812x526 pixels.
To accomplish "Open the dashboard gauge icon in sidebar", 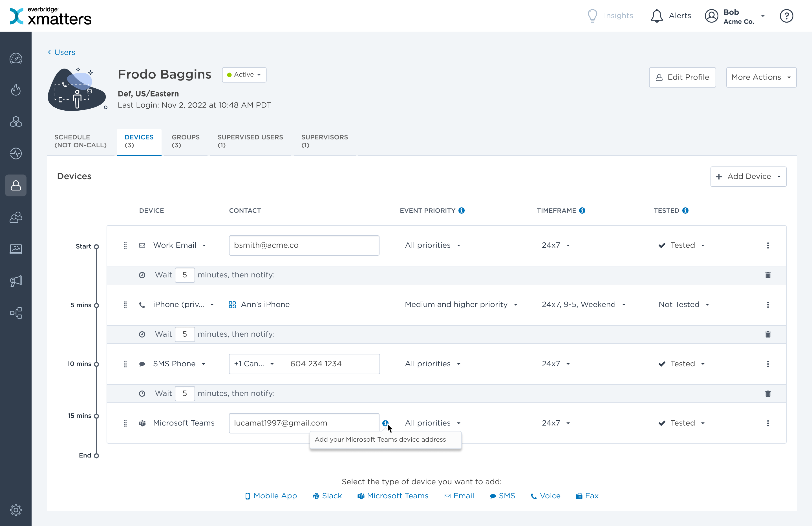I will point(16,58).
